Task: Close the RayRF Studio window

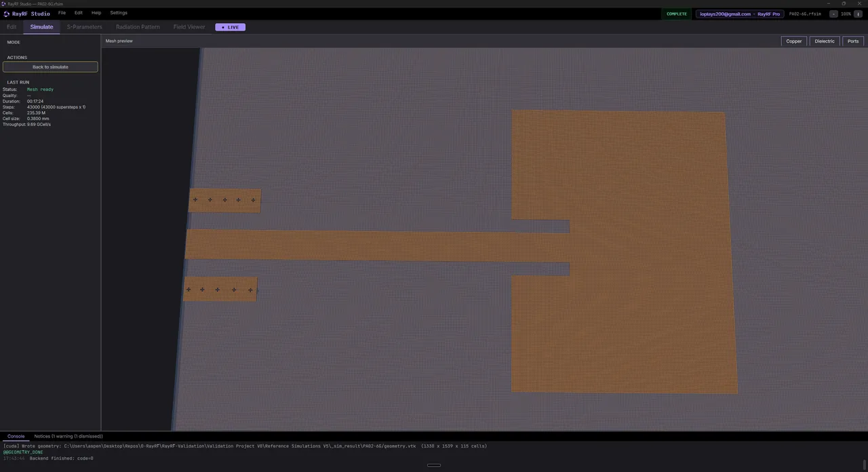Action: 860,3
